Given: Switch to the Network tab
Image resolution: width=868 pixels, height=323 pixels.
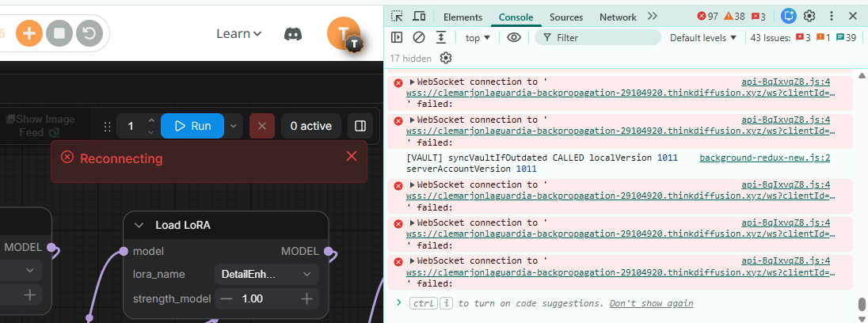Looking at the screenshot, I should [618, 17].
